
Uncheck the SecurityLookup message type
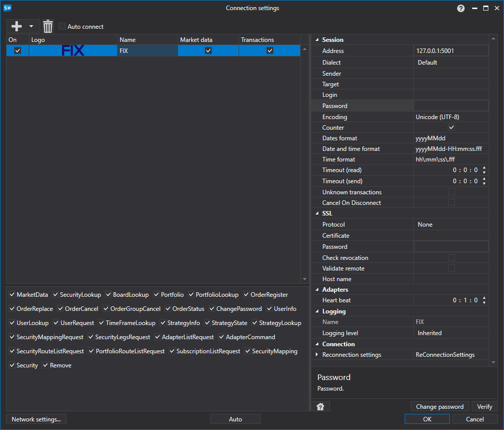click(x=55, y=294)
